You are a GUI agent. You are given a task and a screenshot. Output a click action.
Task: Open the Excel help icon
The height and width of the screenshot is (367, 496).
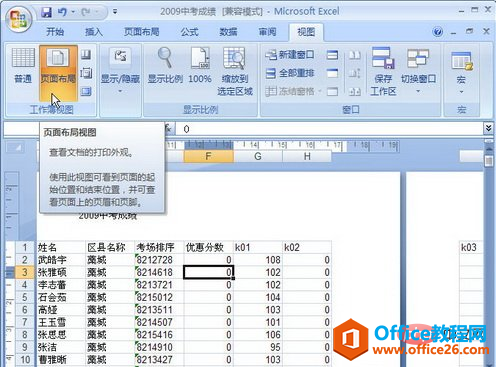tap(437, 32)
